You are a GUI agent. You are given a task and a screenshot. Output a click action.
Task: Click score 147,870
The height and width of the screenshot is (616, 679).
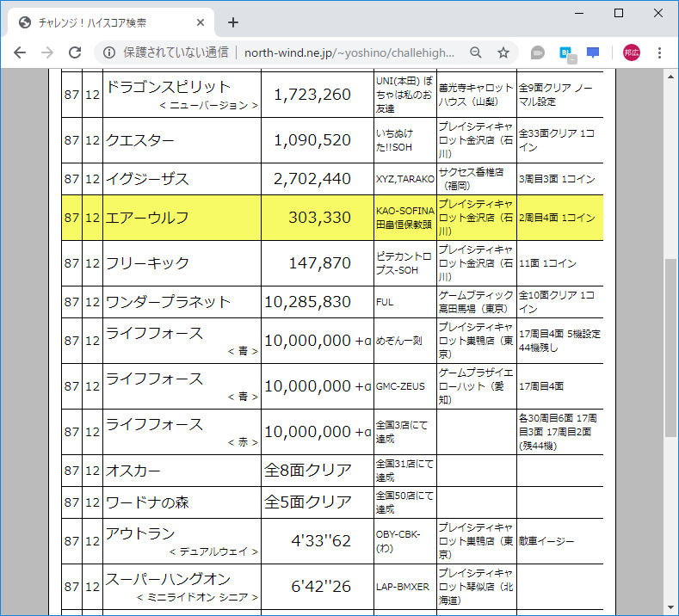click(319, 262)
